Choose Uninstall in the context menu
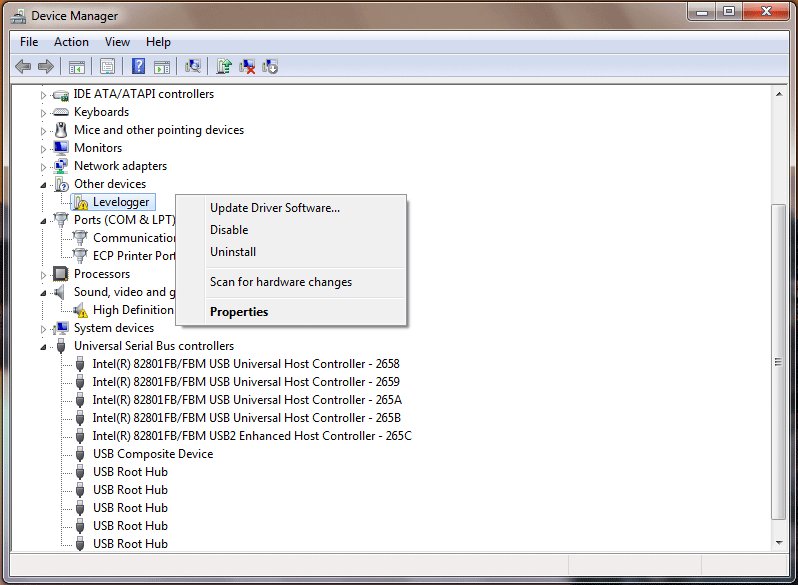Screen dimensions: 798x585 (292, 252)
